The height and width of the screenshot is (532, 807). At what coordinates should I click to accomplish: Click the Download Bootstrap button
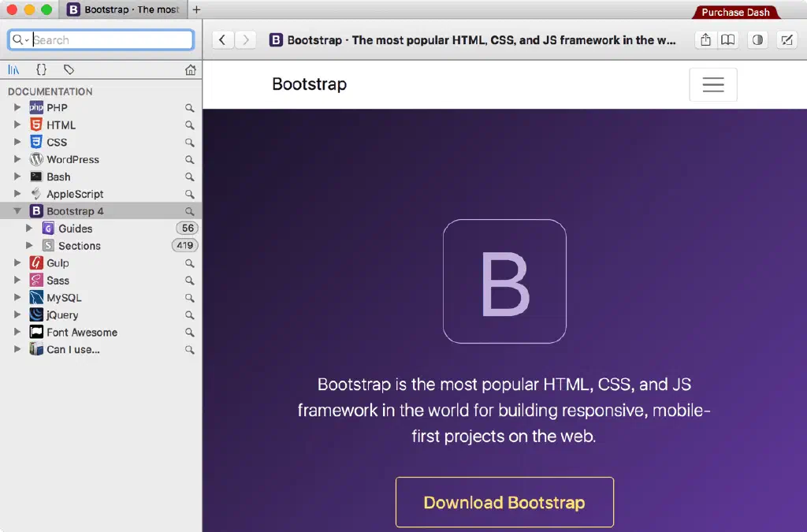[x=504, y=502]
